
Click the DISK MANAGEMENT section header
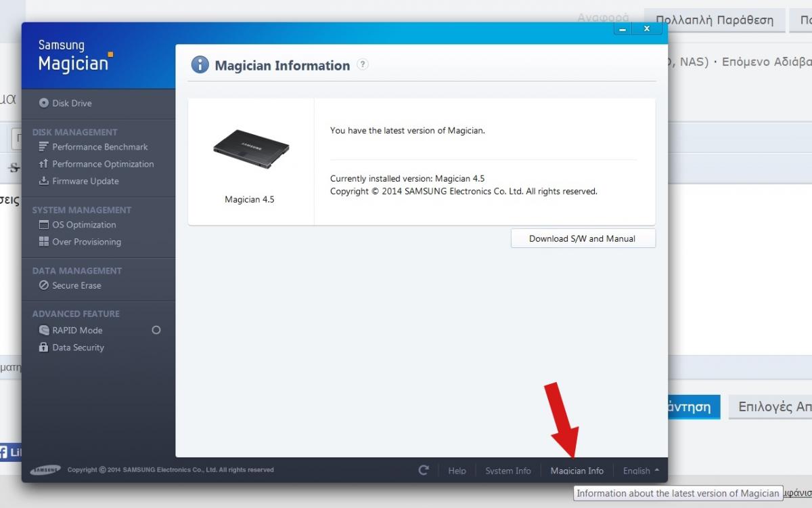75,132
